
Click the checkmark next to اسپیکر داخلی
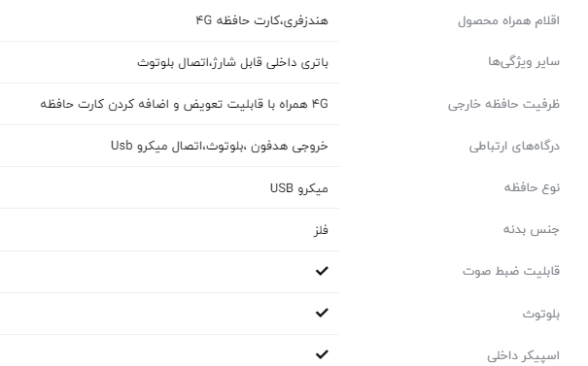click(322, 354)
